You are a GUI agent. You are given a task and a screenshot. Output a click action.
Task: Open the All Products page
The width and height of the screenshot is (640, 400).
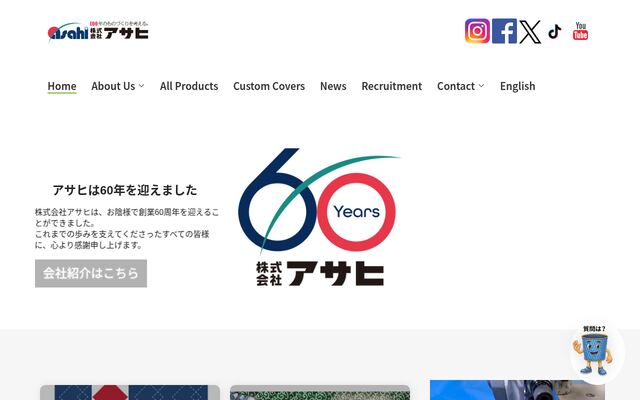(x=189, y=86)
